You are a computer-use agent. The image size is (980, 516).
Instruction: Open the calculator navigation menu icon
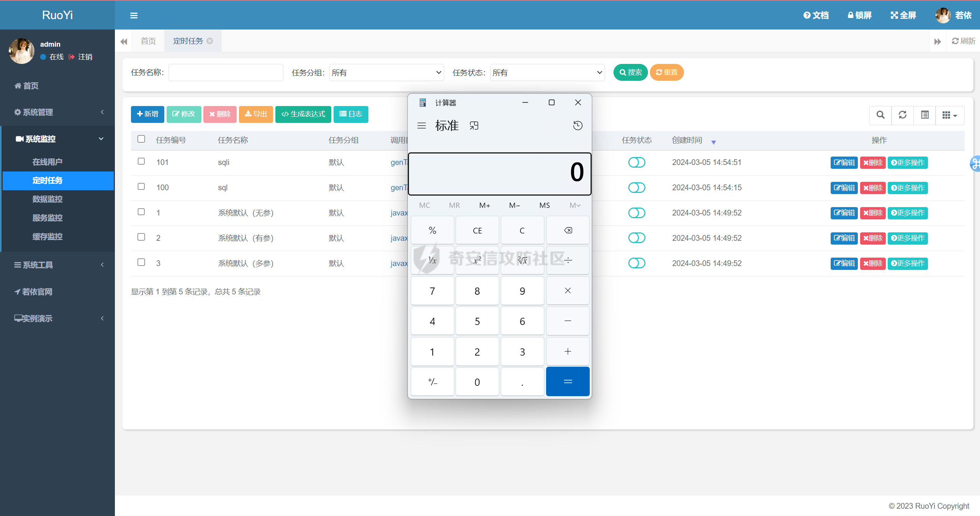(422, 126)
